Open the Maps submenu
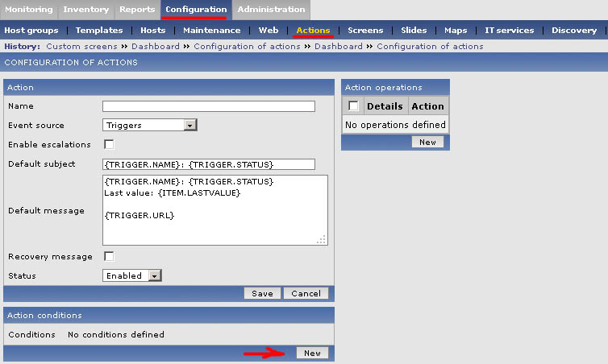 pyautogui.click(x=456, y=31)
